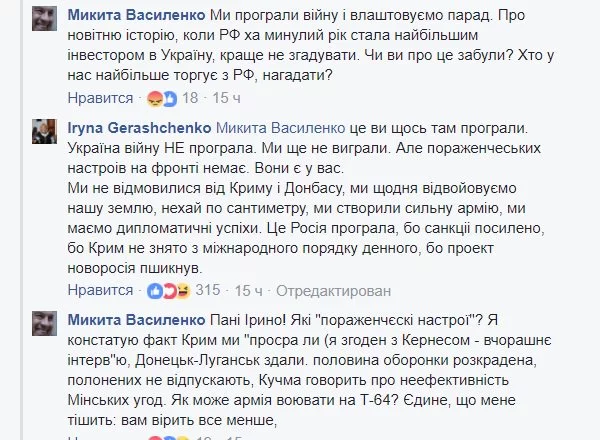Open Микита Василенко's avatar on the first comment

[x=44, y=22]
